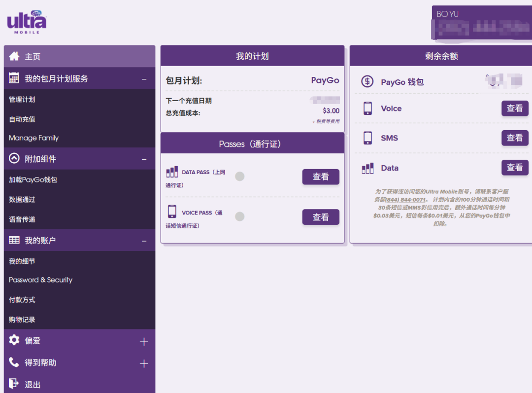Click the (844) 844-0071 phone link
The width and height of the screenshot is (532, 393).
tap(406, 200)
